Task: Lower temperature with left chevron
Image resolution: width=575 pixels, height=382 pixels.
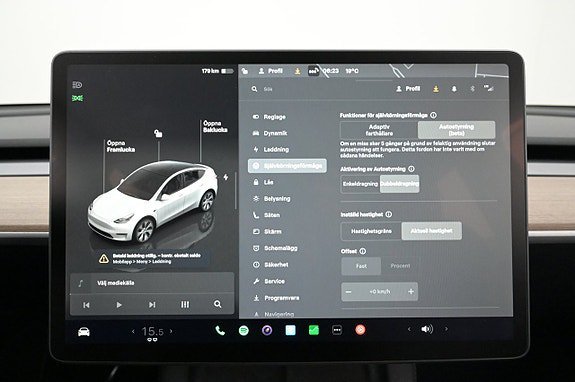Action: pyautogui.click(x=133, y=331)
